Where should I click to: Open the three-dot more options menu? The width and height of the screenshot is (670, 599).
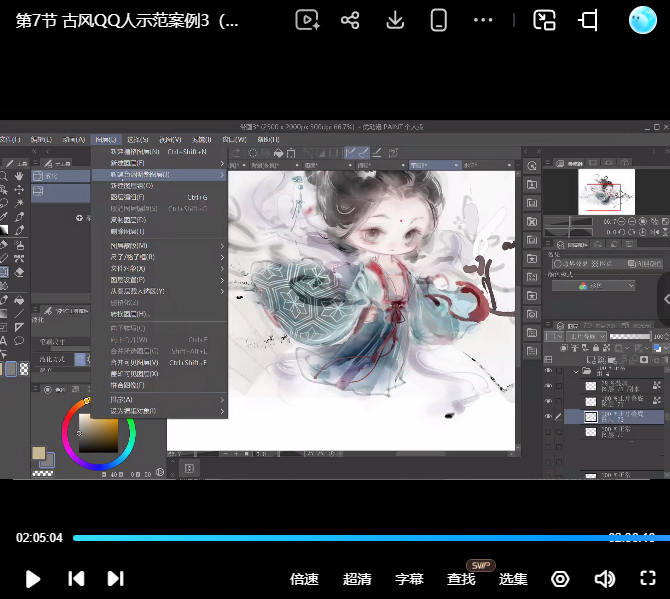483,20
